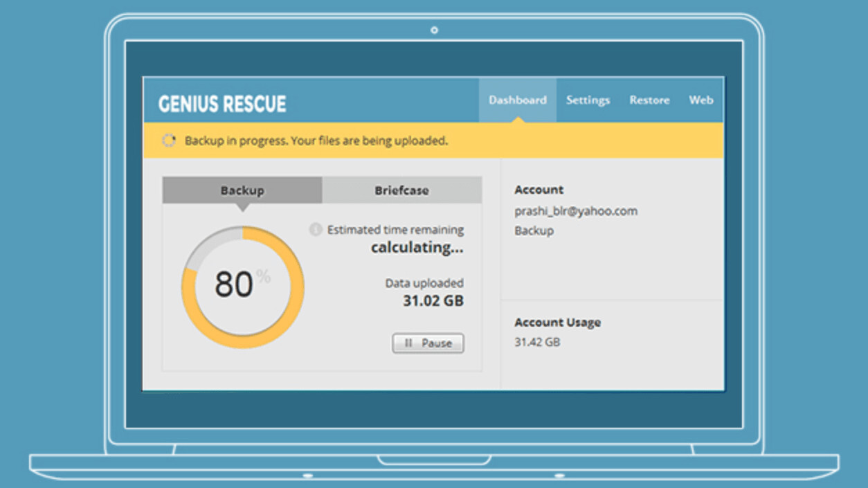The image size is (868, 488).
Task: Click the Account heading
Action: click(539, 190)
